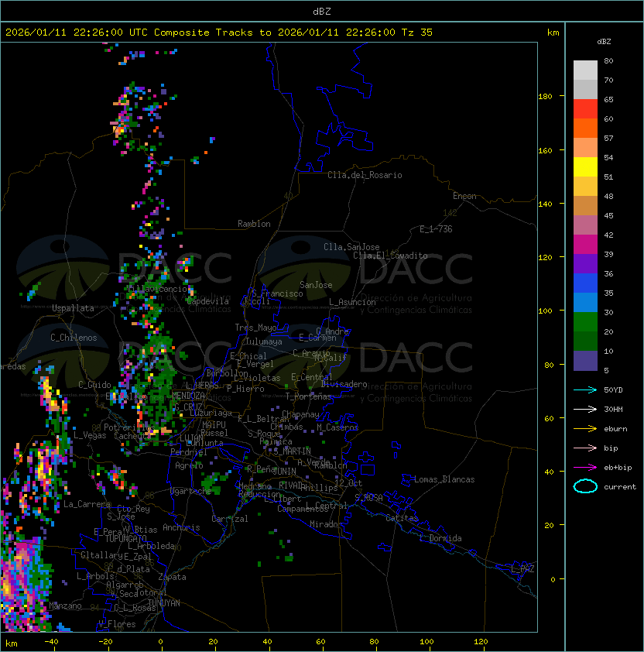Pick the light blue 30-35 dBZ swatch
The width and height of the screenshot is (644, 652).
pos(585,302)
